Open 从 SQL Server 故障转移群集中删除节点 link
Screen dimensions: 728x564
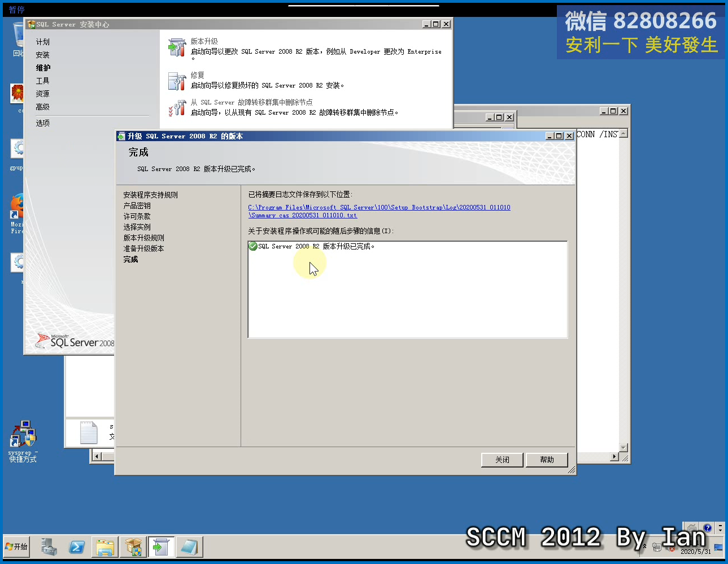click(x=251, y=102)
